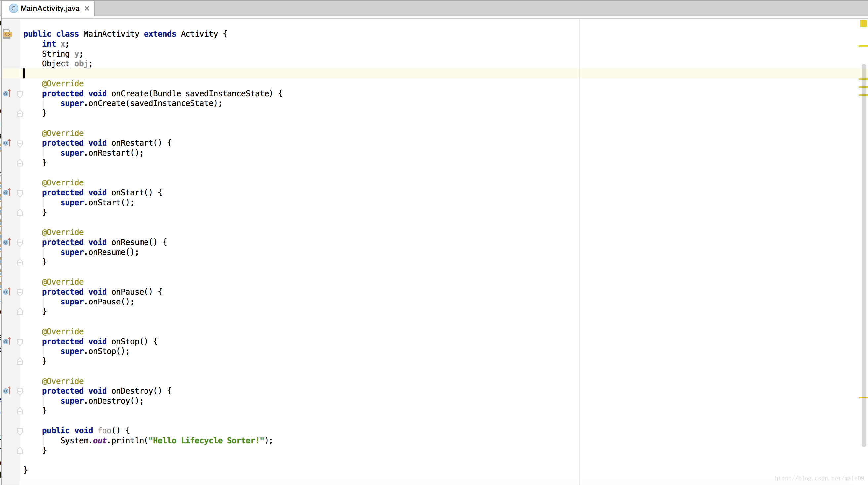This screenshot has height=485, width=868.
Task: Click the close button on MainActivity.java tab
Action: tap(86, 8)
